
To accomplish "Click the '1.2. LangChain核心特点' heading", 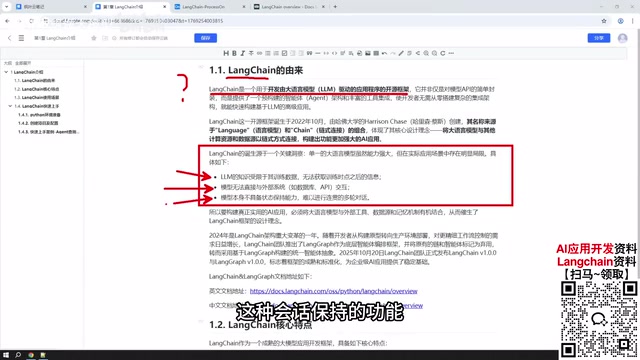I will [x=260, y=325].
